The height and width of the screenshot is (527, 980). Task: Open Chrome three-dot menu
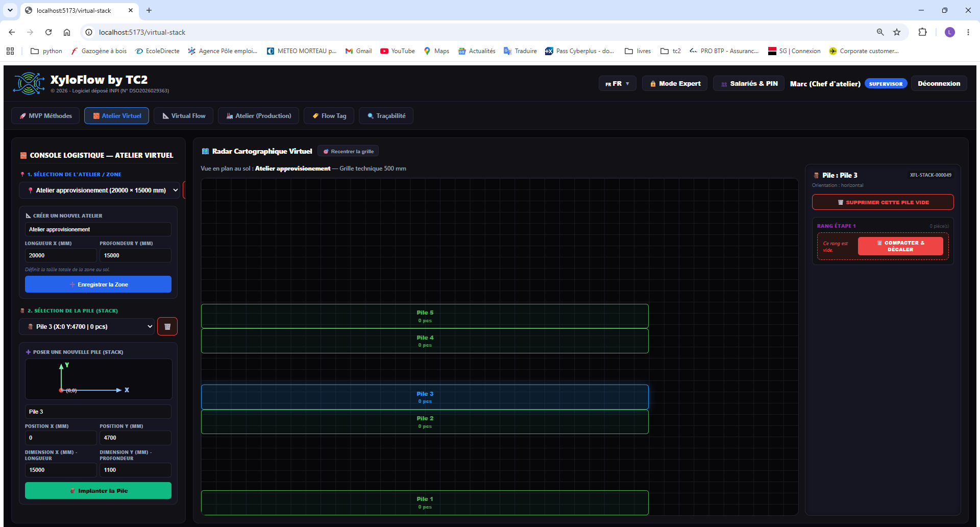(x=968, y=32)
